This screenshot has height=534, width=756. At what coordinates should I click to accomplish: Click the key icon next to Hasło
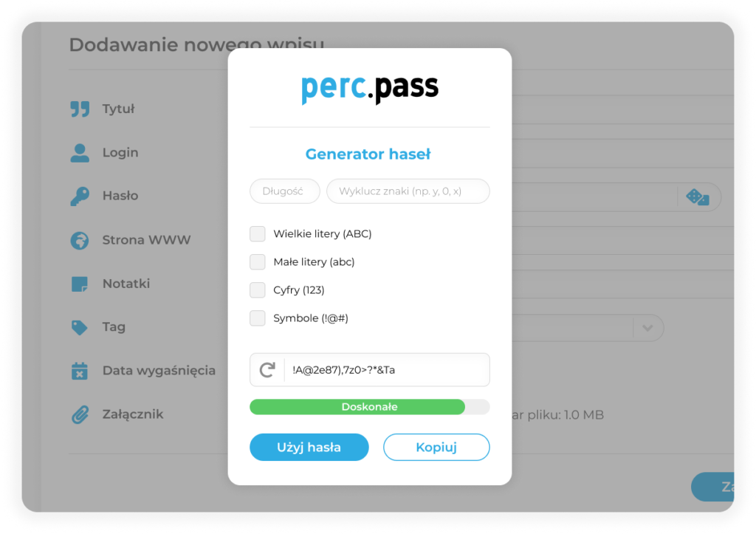click(79, 195)
